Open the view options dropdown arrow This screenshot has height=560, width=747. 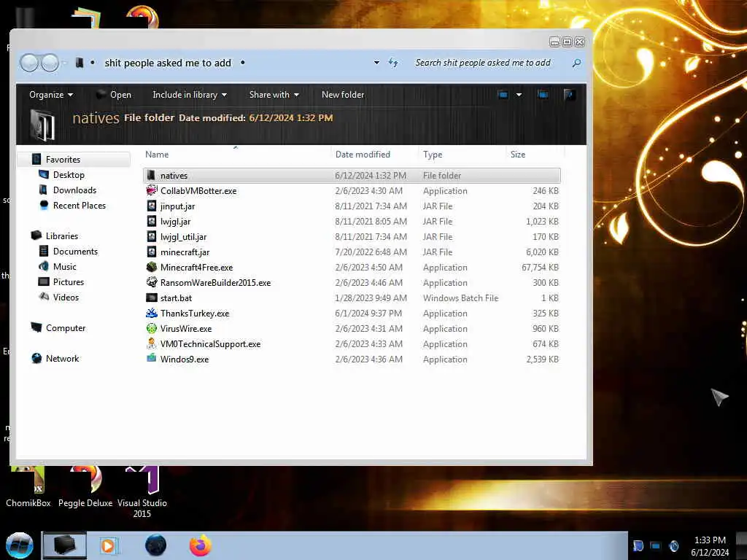(x=519, y=94)
